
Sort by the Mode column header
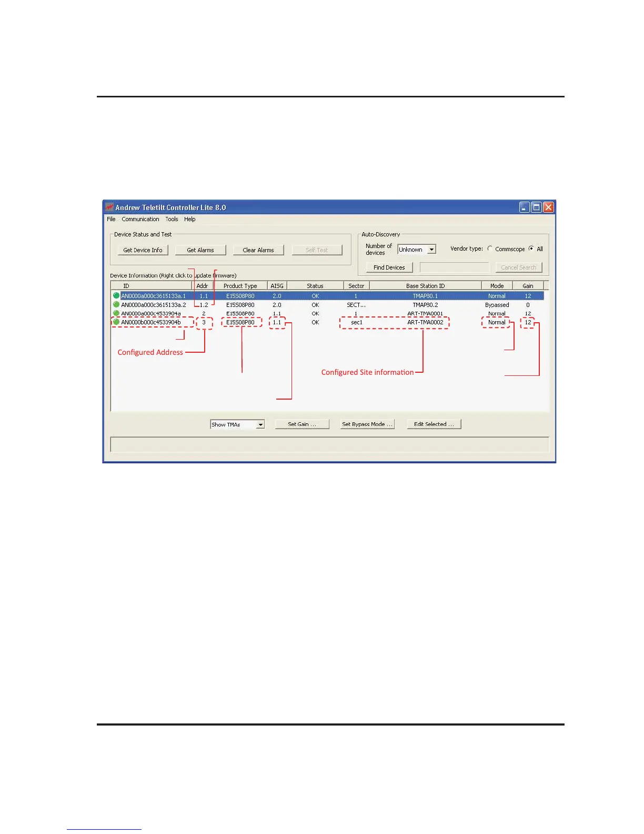[x=497, y=286]
